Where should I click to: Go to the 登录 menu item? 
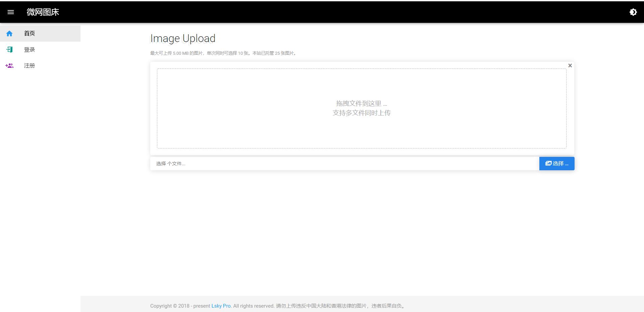[40, 50]
